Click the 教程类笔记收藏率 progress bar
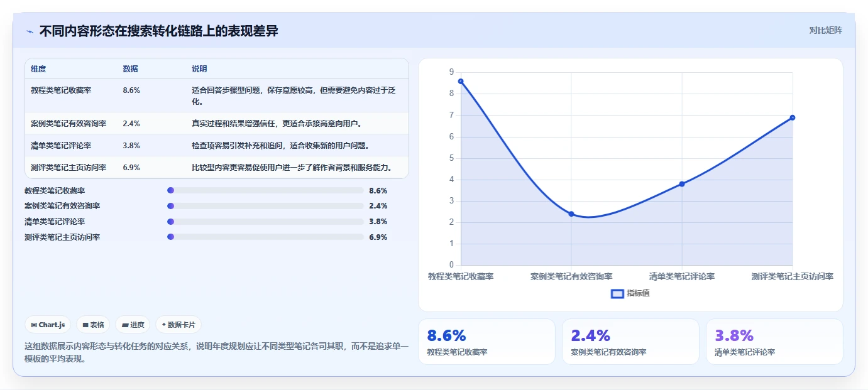 pyautogui.click(x=265, y=190)
